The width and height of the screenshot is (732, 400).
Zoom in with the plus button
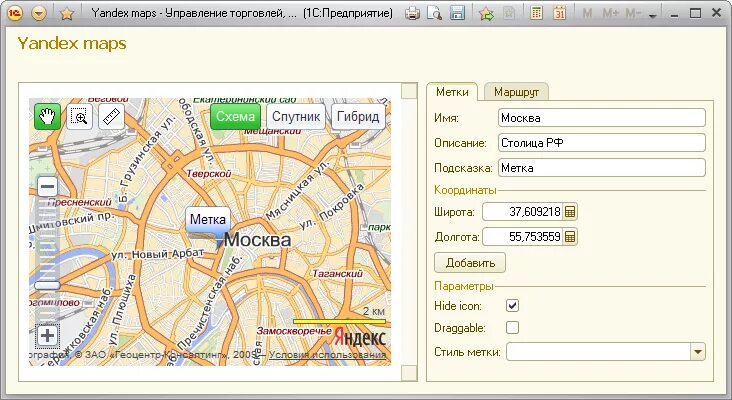[47, 336]
